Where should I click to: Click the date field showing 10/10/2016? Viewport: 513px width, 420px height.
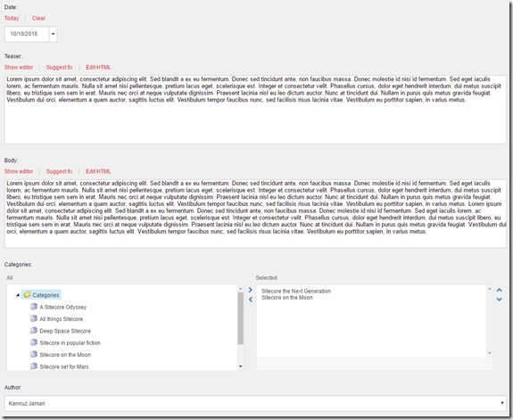coord(27,34)
